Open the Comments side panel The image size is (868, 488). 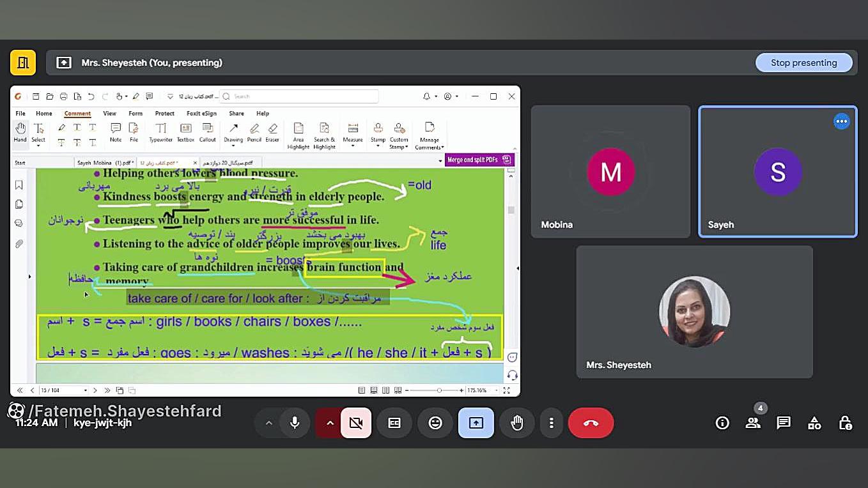pos(19,224)
